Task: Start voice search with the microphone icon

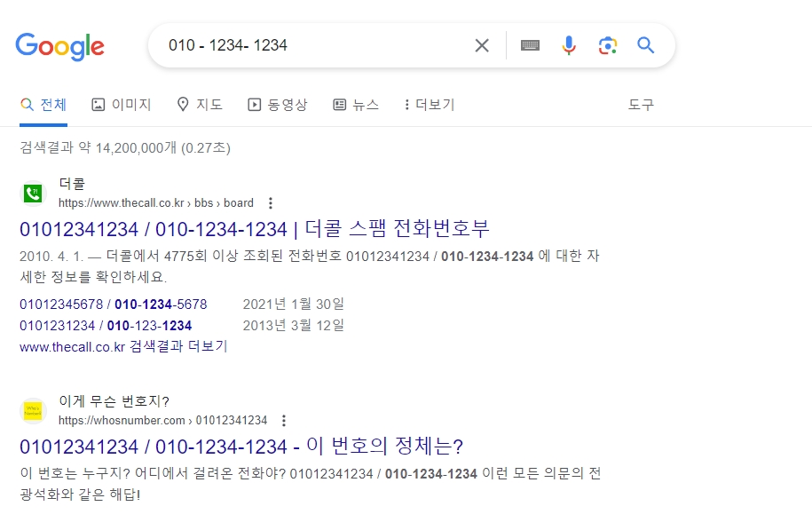Action: pyautogui.click(x=569, y=44)
